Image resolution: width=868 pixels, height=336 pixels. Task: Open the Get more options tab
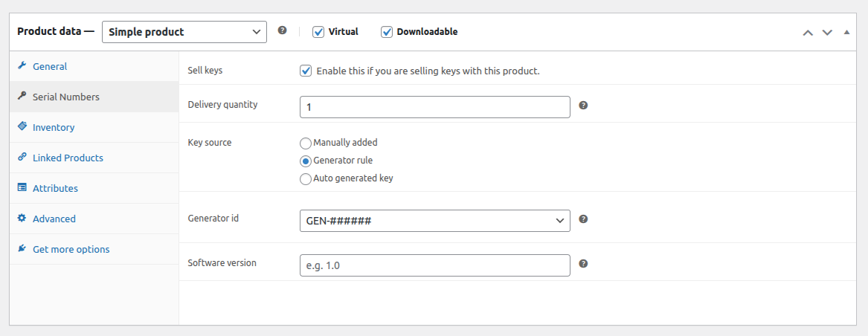[x=94, y=249]
